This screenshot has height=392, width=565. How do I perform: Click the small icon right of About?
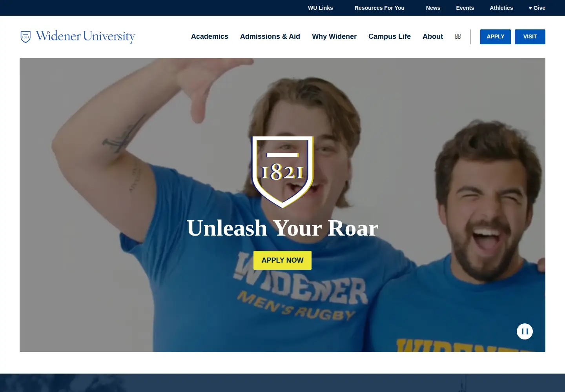[x=458, y=36]
